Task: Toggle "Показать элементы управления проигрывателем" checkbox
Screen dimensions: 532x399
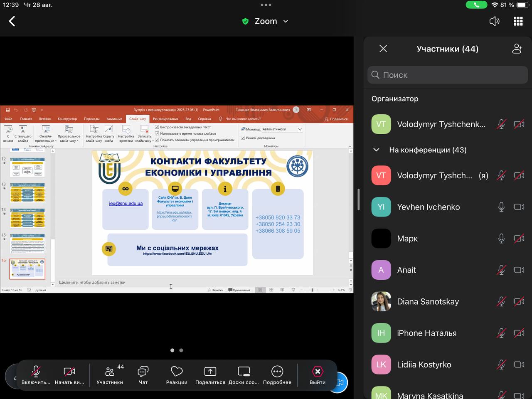Action: coord(157,140)
